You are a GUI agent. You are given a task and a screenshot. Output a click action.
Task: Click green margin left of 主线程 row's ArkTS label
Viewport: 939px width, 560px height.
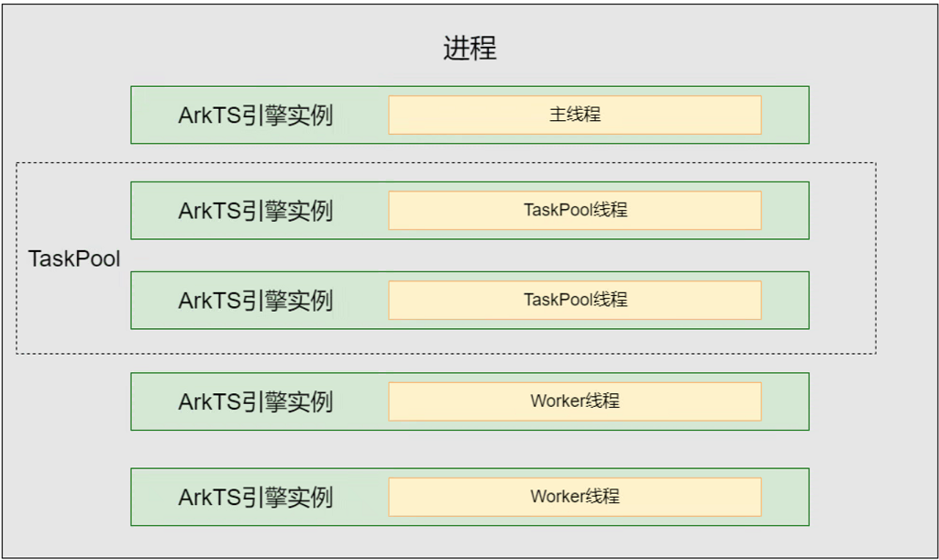coord(153,115)
